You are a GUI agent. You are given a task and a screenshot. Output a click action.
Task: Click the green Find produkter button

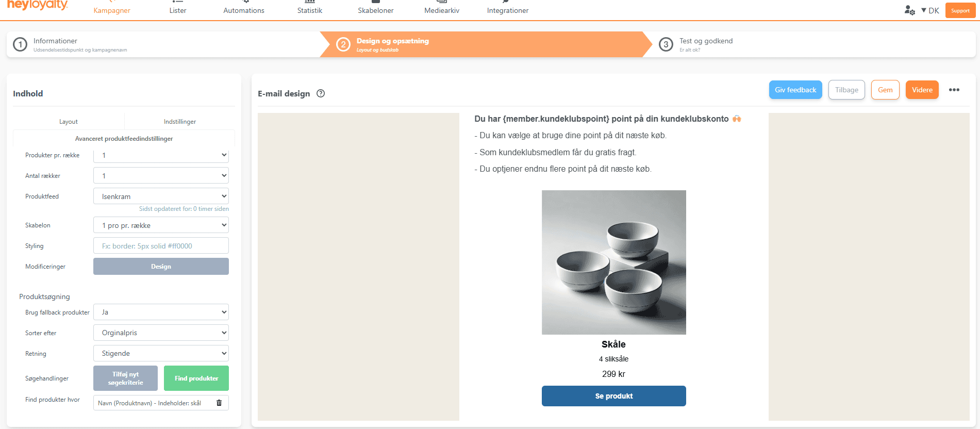tap(196, 378)
